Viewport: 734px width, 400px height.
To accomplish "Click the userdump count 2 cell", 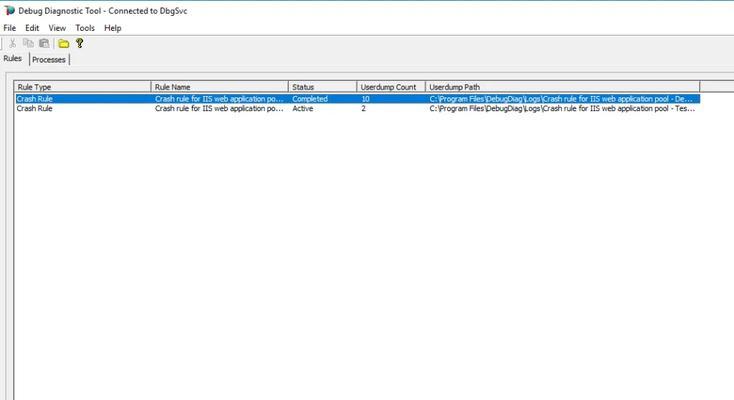I will click(x=363, y=108).
